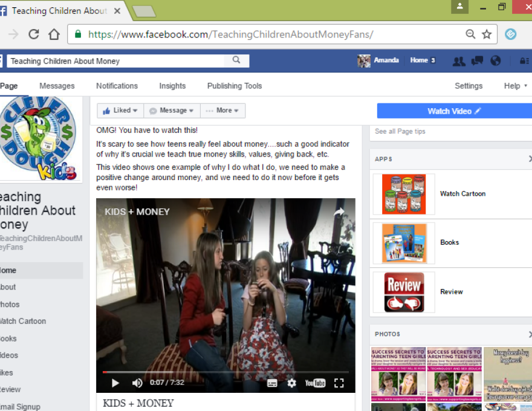Open the Books app link
The image size is (532, 411).
(450, 242)
